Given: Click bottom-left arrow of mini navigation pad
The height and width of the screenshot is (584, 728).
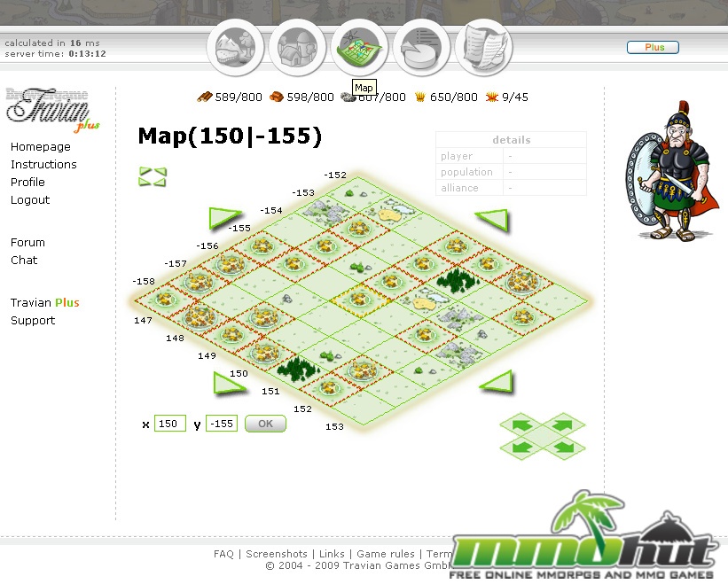Looking at the screenshot, I should 521,448.
